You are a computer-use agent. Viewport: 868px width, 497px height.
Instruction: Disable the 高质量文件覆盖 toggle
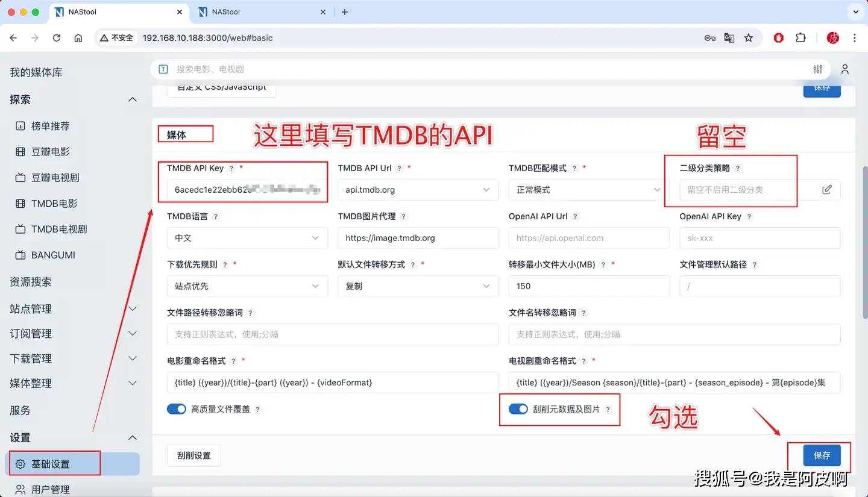(x=177, y=408)
